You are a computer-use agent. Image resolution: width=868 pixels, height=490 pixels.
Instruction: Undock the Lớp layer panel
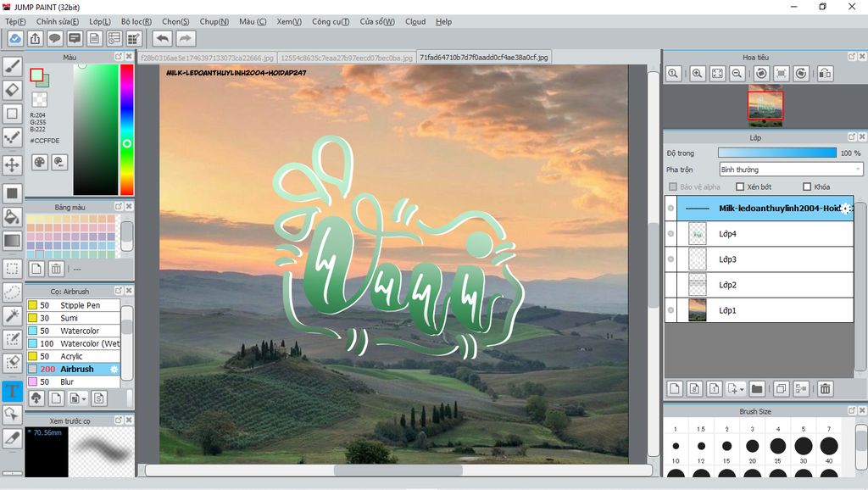(x=852, y=136)
